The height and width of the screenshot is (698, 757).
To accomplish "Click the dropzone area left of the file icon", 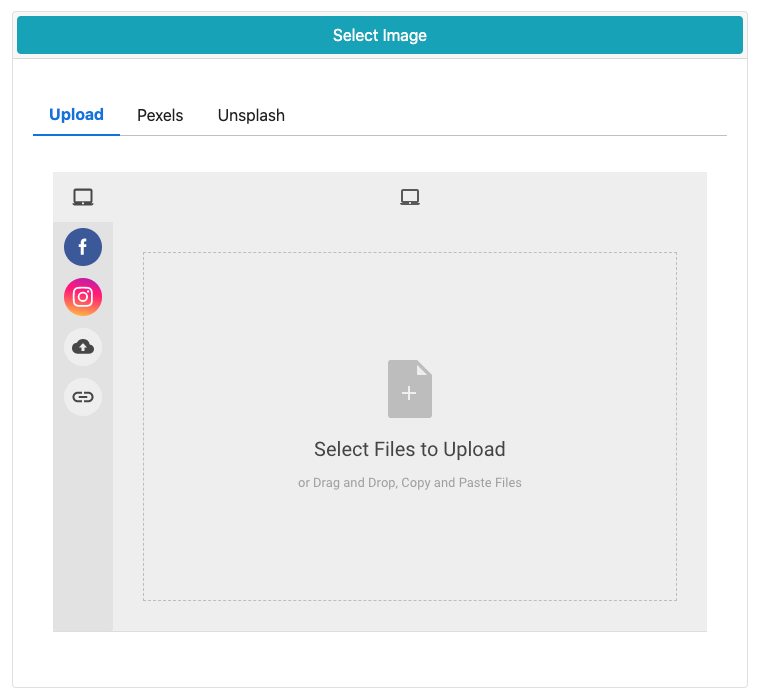I will [x=260, y=389].
